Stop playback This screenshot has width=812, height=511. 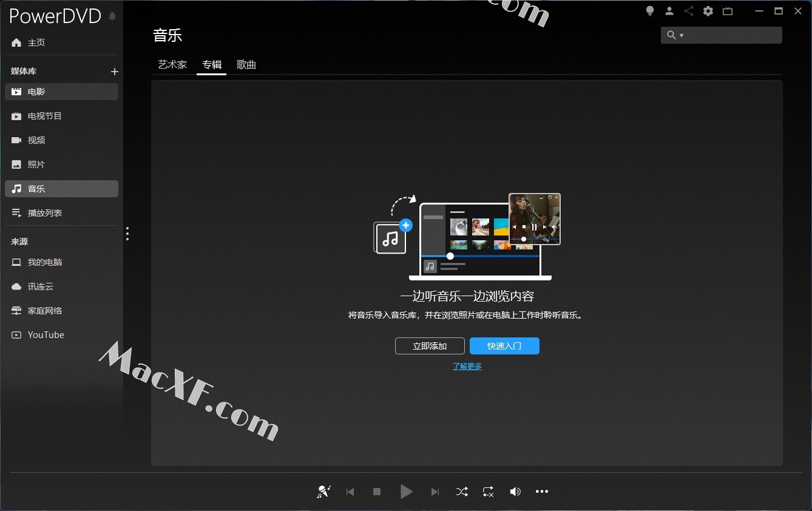tap(377, 492)
